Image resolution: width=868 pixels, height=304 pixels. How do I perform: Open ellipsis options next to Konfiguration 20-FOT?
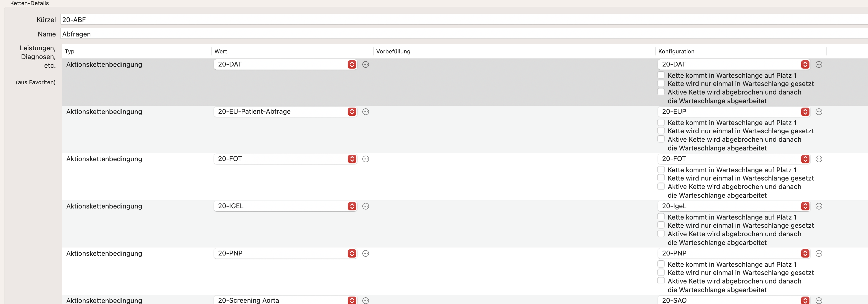point(819,159)
